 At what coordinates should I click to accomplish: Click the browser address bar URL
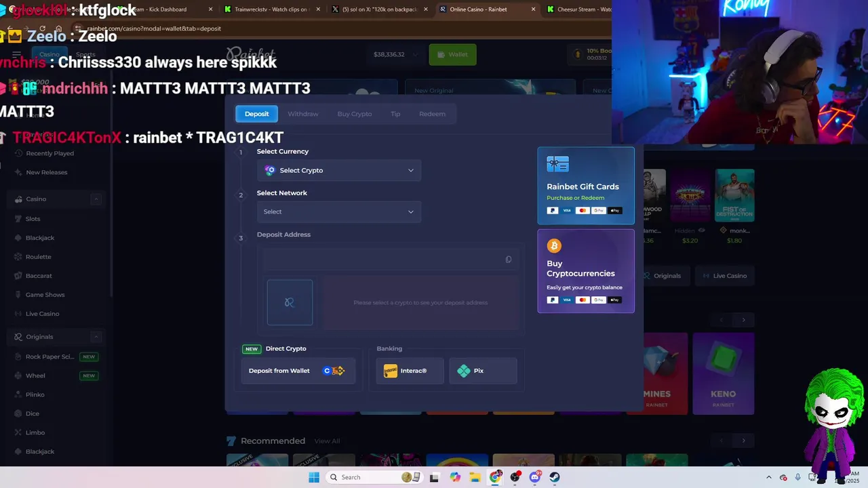pos(154,28)
